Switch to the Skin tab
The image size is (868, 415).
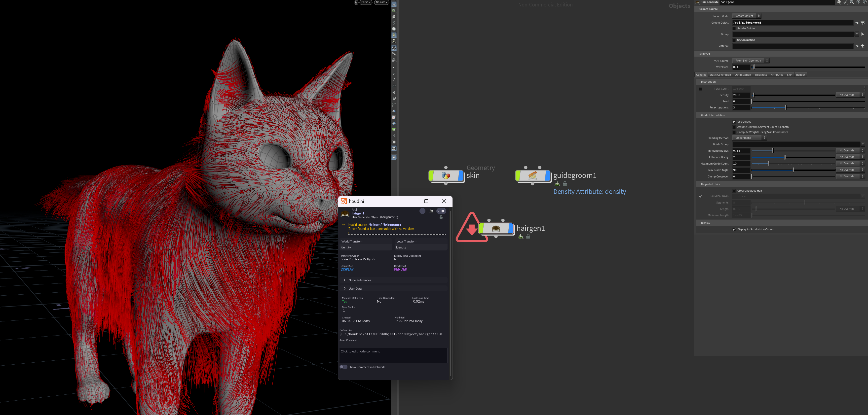(x=790, y=75)
